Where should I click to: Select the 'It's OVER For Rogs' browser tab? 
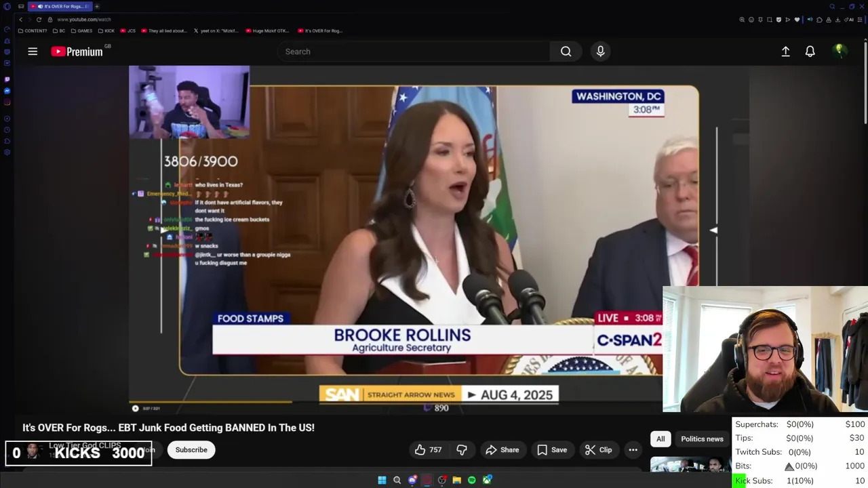point(60,6)
